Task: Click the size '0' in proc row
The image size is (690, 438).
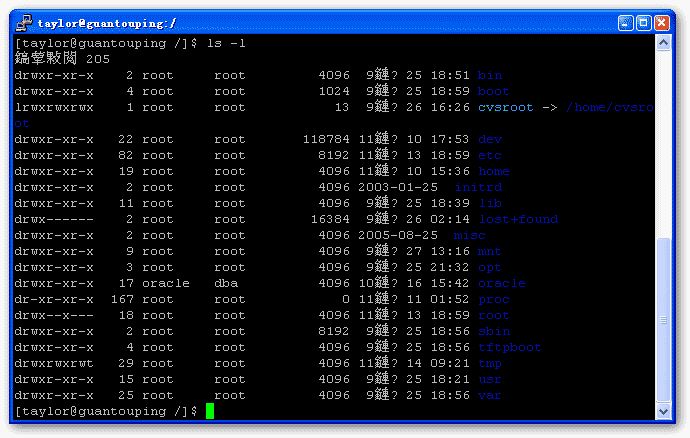Action: (x=346, y=300)
